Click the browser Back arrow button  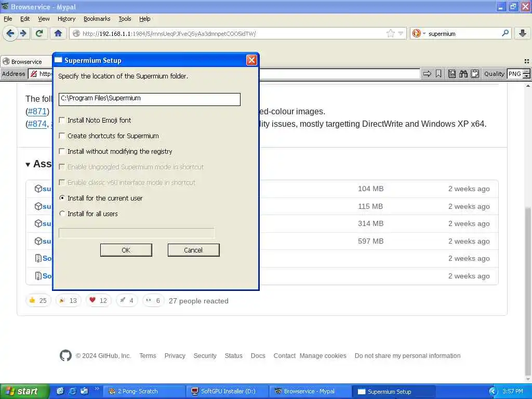tap(10, 33)
